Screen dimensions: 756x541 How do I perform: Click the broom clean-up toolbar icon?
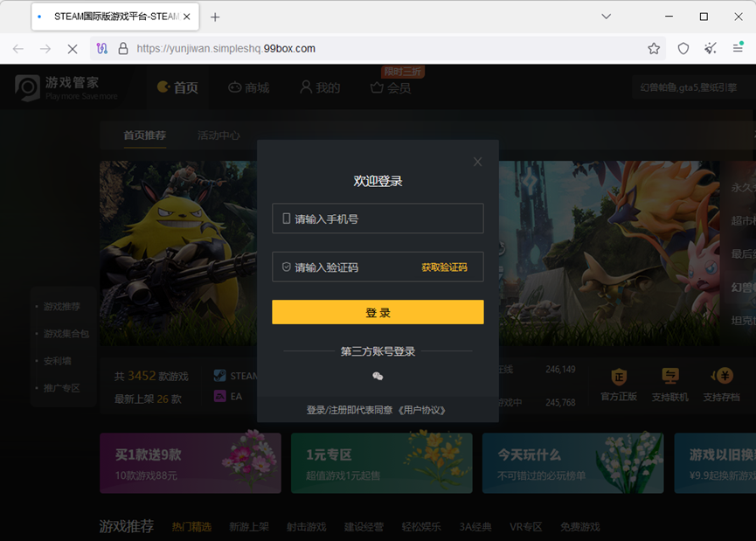click(711, 48)
